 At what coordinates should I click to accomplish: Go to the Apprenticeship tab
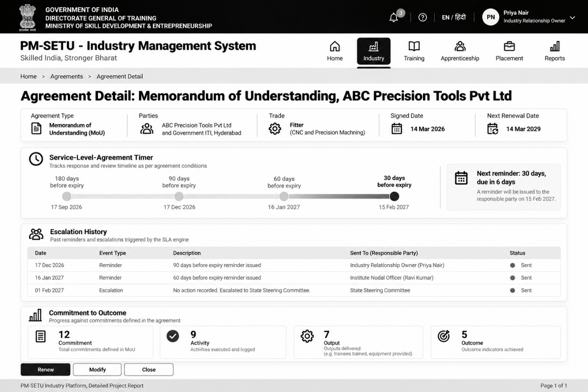pos(460,52)
